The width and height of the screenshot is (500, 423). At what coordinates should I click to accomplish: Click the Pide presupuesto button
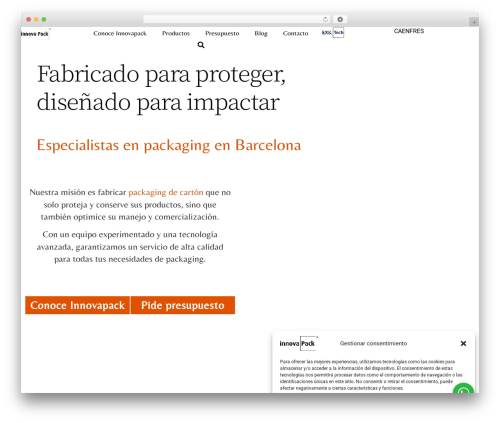click(183, 305)
